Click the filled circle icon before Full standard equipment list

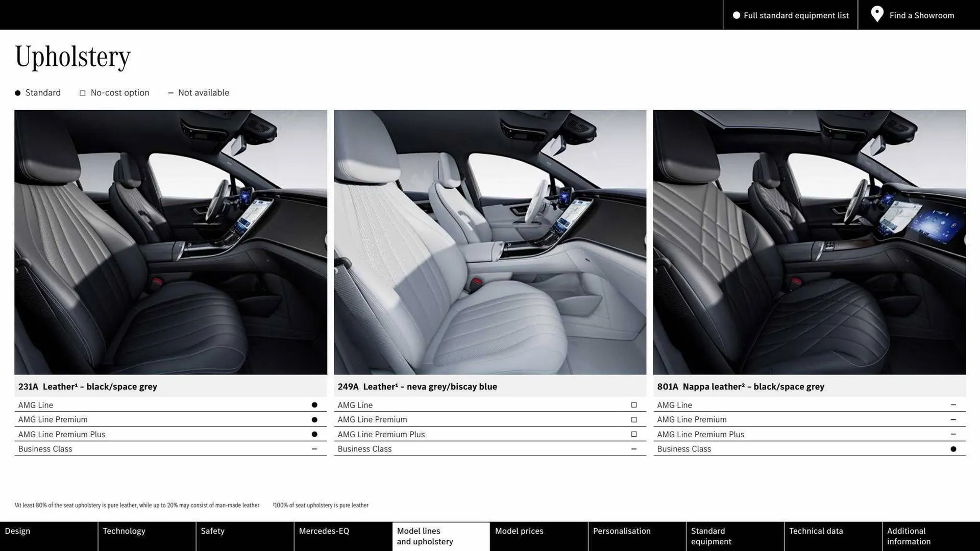(x=736, y=15)
